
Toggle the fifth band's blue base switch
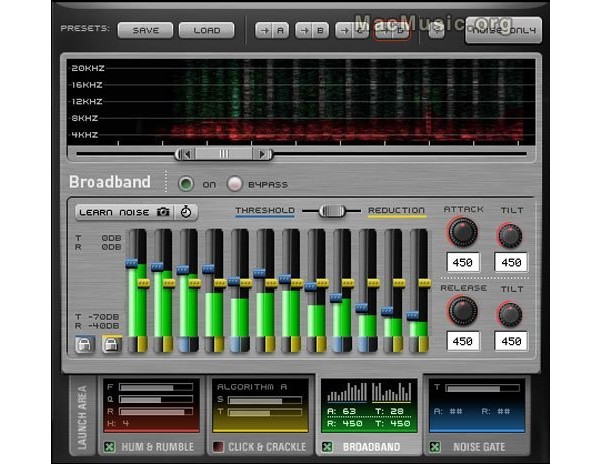point(235,344)
